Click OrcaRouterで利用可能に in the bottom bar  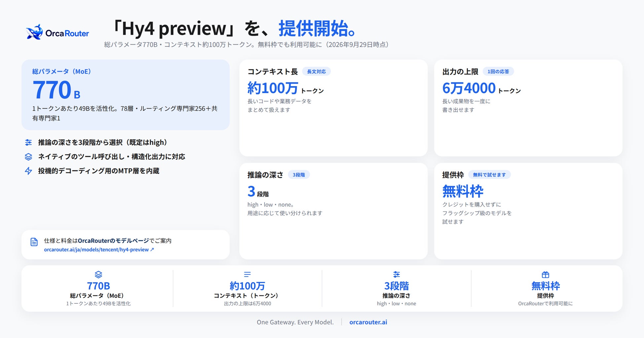546,304
